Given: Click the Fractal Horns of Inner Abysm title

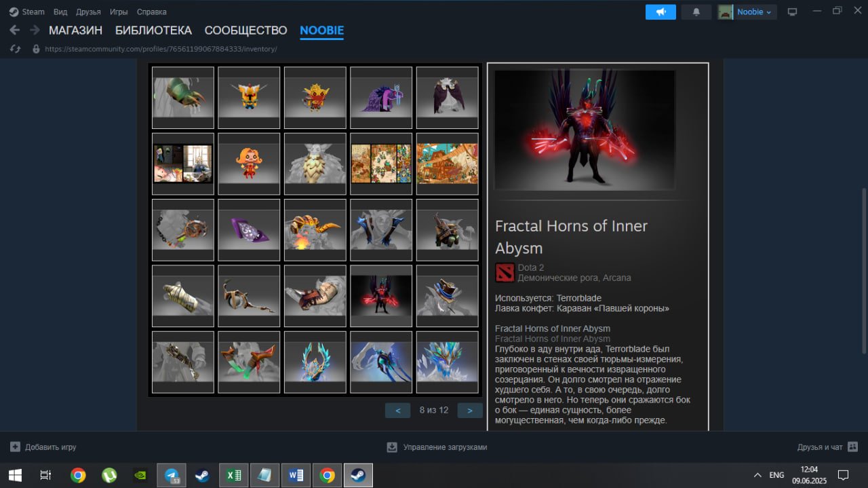Looking at the screenshot, I should [571, 237].
